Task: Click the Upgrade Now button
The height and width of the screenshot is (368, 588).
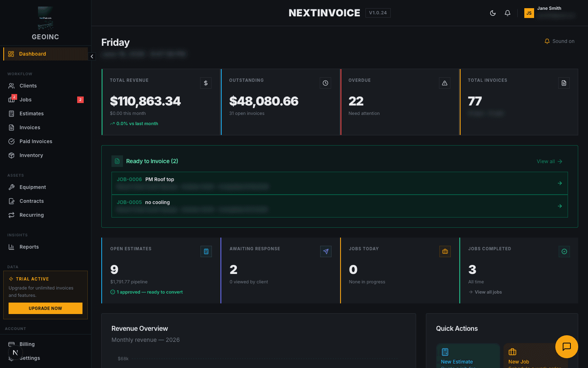Action: point(45,308)
